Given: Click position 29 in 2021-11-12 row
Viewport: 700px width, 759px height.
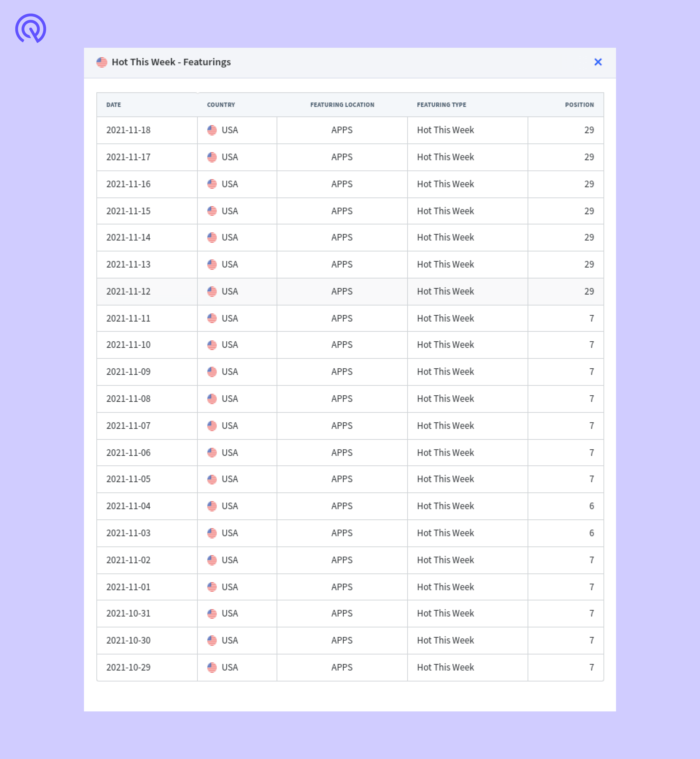Looking at the screenshot, I should click(589, 291).
